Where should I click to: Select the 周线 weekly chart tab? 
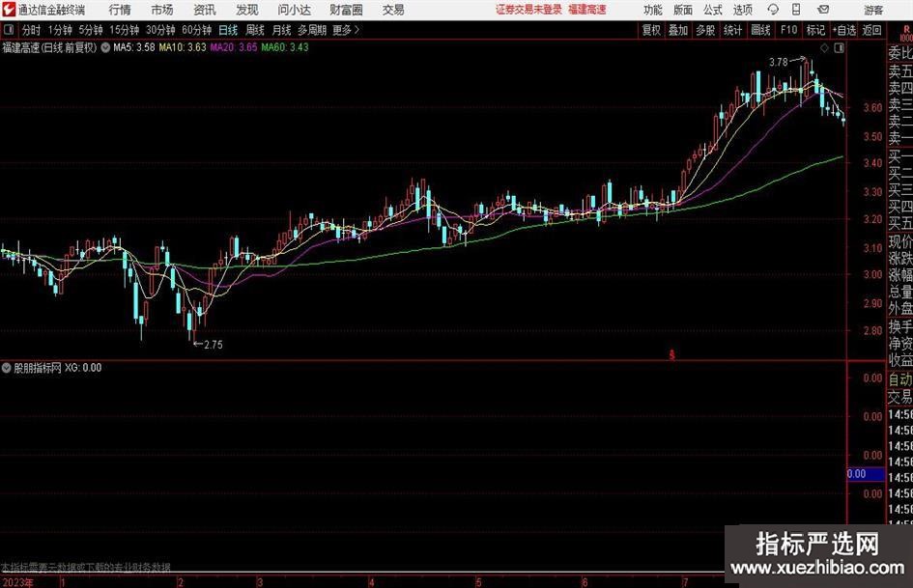[255, 30]
